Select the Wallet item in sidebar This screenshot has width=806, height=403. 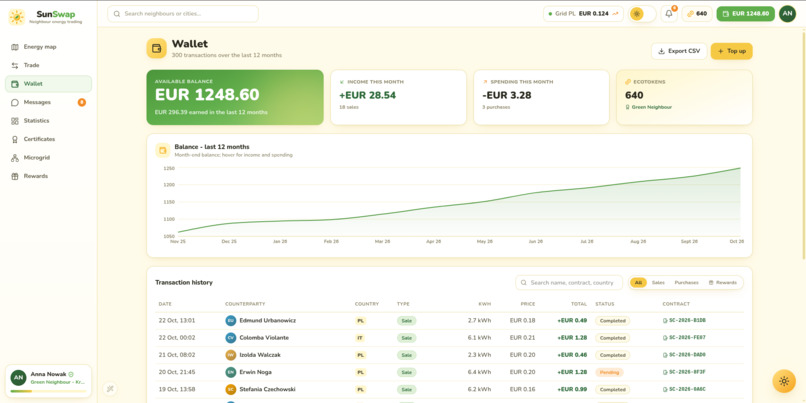(x=48, y=84)
